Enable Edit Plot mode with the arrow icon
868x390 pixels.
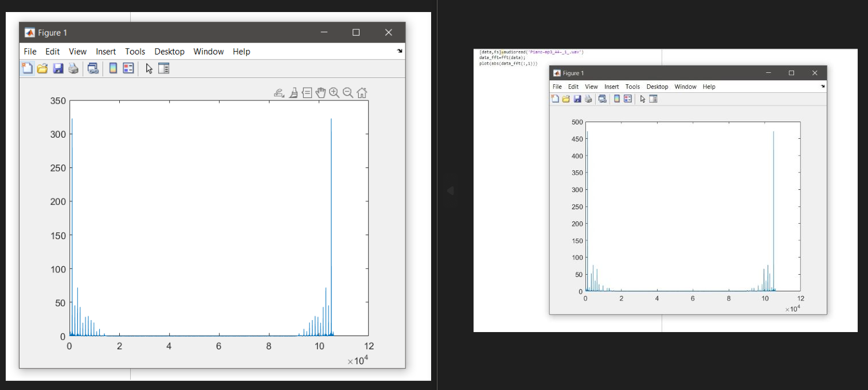pyautogui.click(x=148, y=68)
